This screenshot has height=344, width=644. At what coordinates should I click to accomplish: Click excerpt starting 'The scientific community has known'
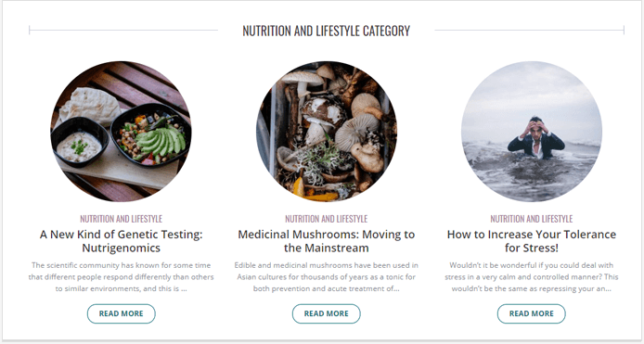pos(122,276)
